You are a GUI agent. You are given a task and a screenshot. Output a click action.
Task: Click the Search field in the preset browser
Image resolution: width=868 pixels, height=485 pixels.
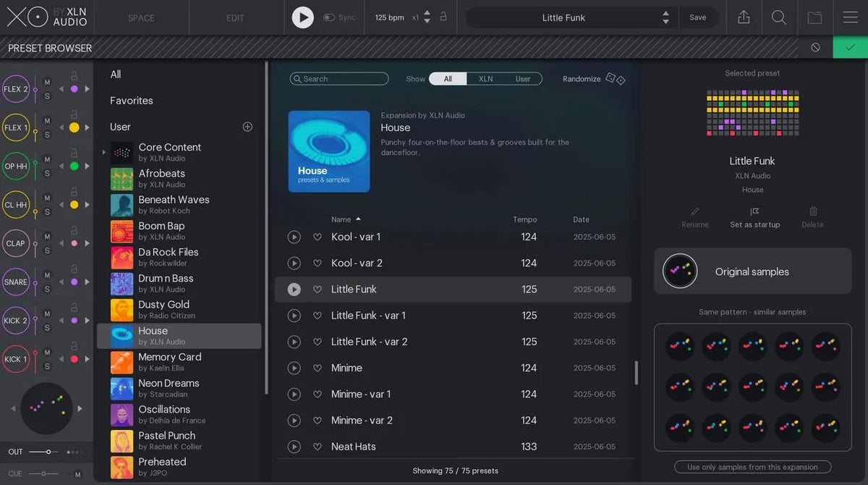click(x=339, y=78)
